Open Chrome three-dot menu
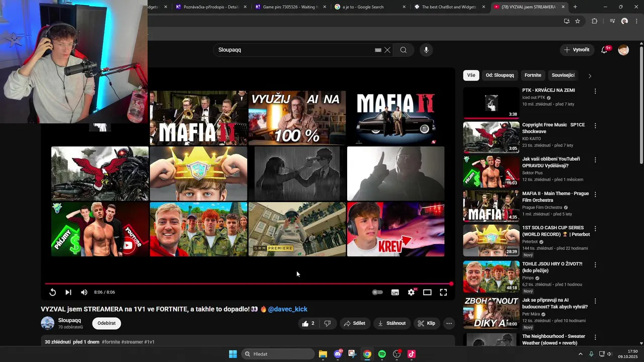 click(x=637, y=21)
